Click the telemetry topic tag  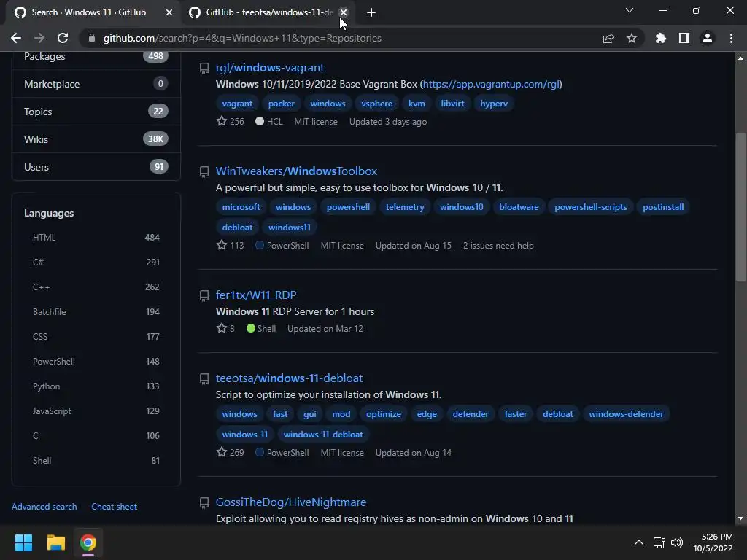click(x=405, y=206)
